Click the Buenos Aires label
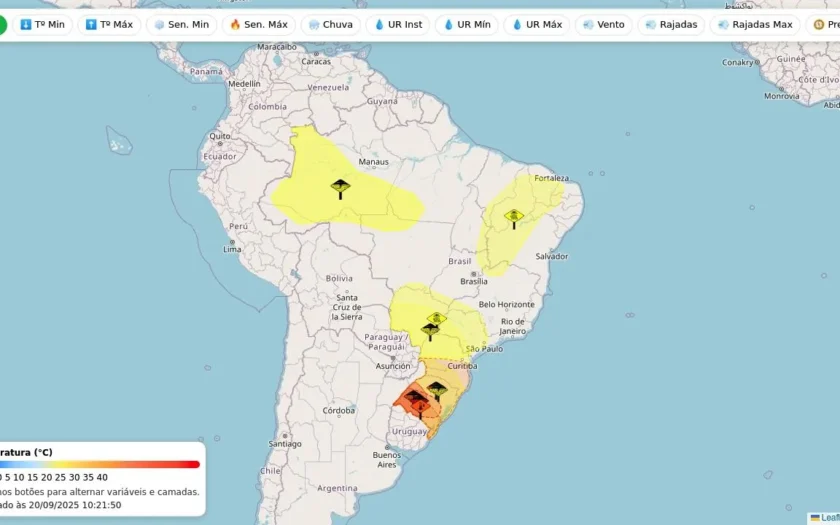840x525 pixels. pos(387,460)
